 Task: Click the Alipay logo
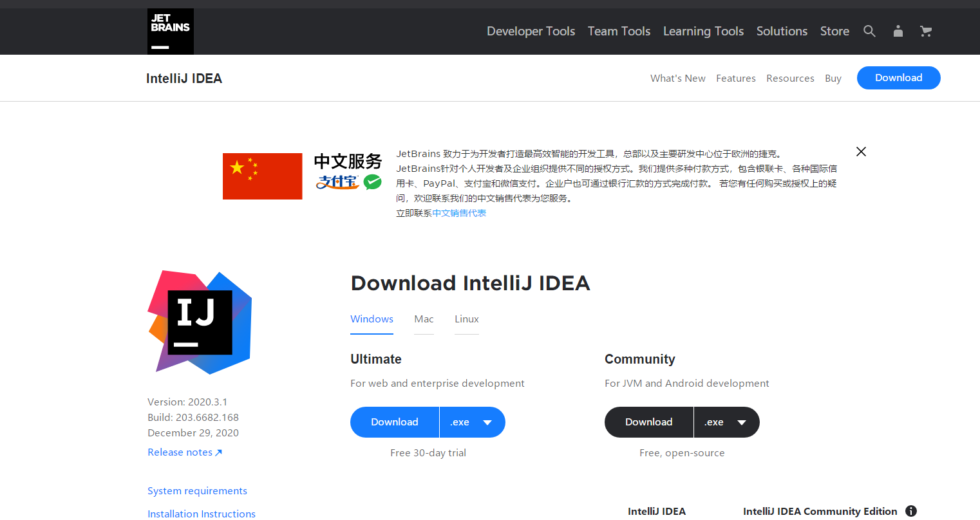tap(337, 182)
